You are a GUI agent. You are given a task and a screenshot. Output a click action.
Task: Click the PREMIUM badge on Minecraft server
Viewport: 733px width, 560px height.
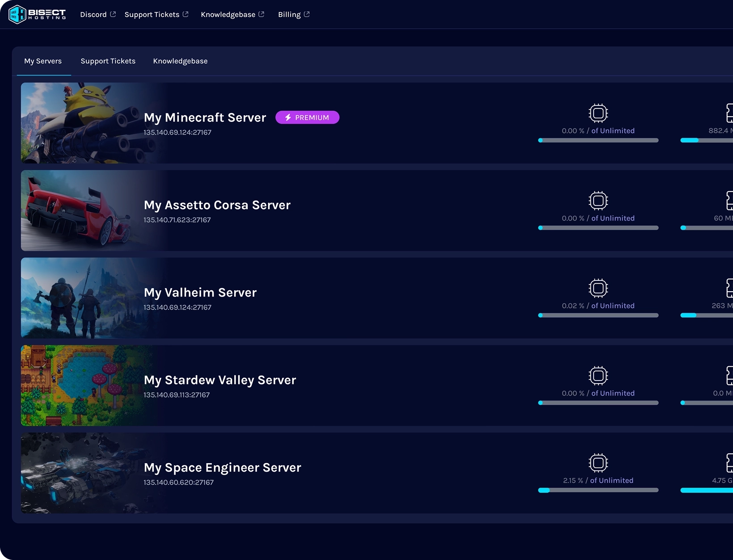(x=308, y=117)
